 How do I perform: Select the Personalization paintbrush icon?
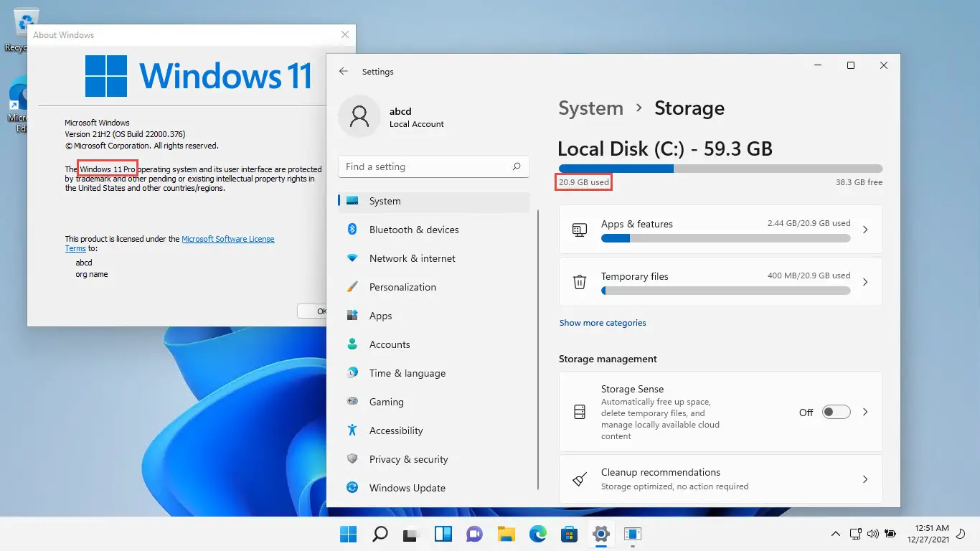click(x=352, y=287)
